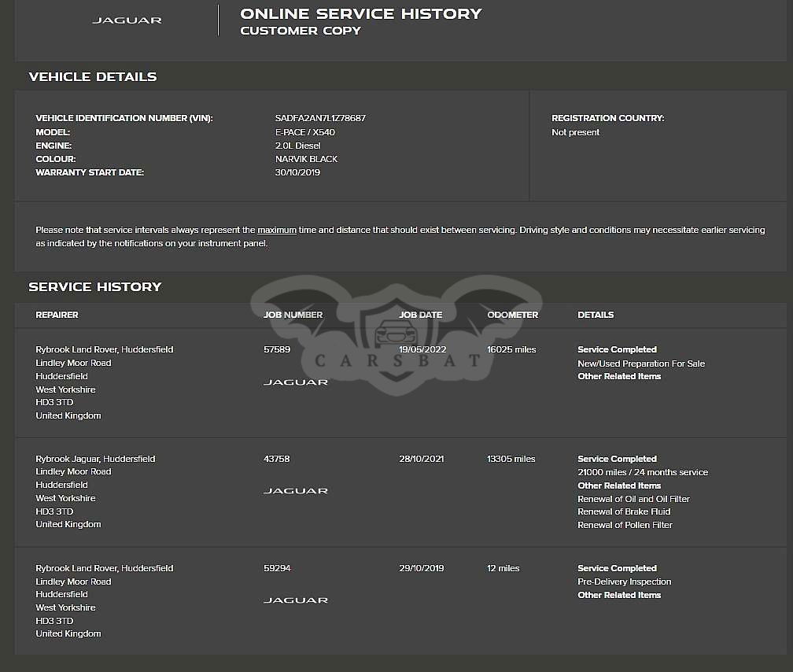Click the Narvik Black colour value
This screenshot has height=672, width=793.
point(306,159)
